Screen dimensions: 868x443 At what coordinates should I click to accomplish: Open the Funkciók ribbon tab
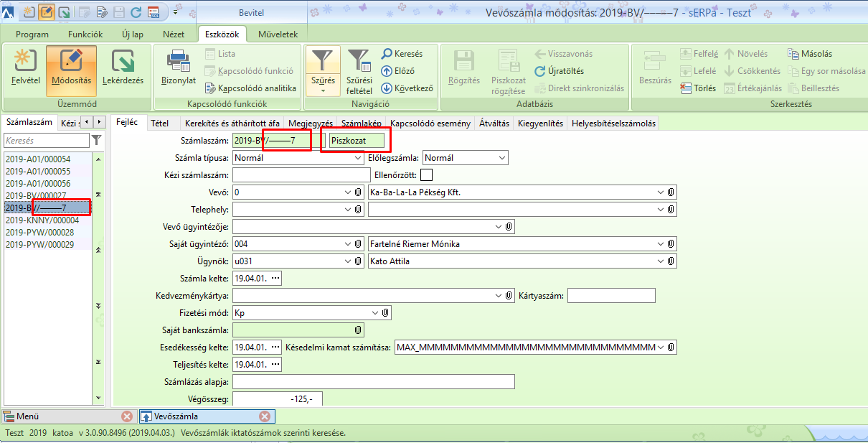[x=85, y=34]
